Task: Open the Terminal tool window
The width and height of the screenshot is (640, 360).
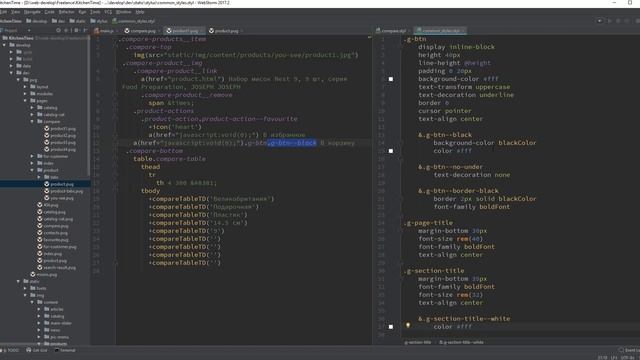Action: (x=65, y=350)
